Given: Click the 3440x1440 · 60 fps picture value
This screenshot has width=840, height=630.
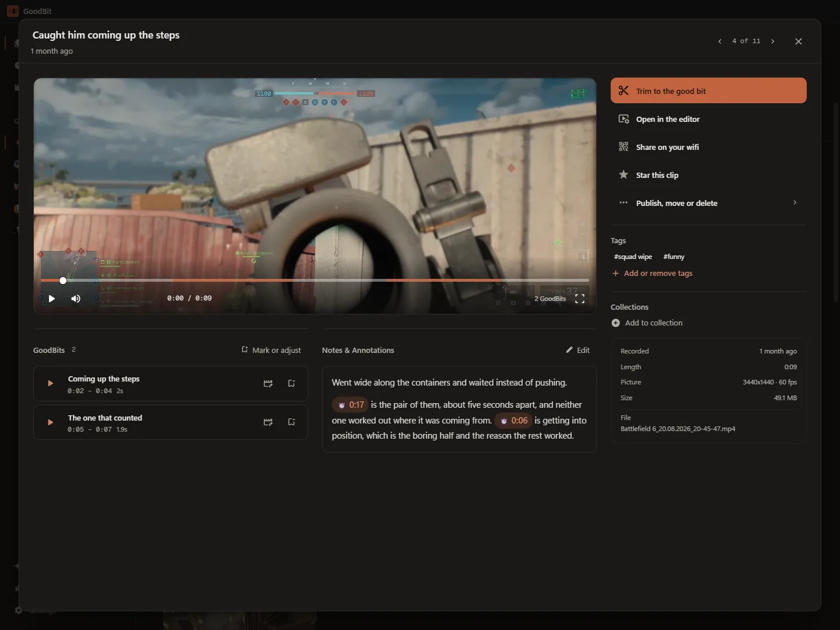Looking at the screenshot, I should click(769, 382).
